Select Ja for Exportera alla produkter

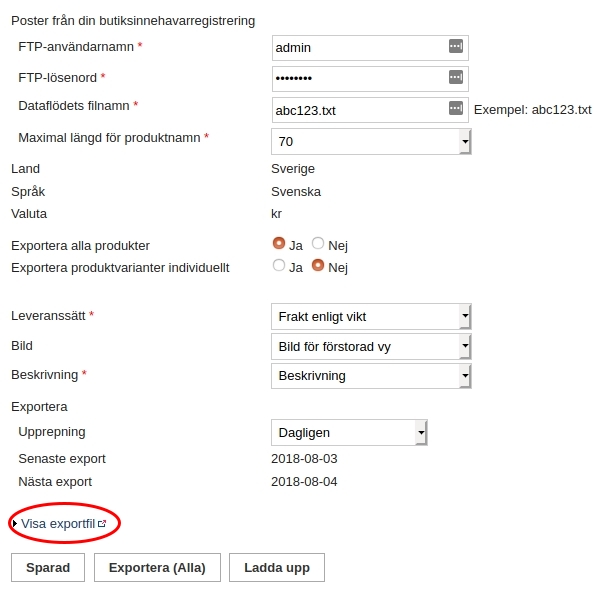pos(279,244)
